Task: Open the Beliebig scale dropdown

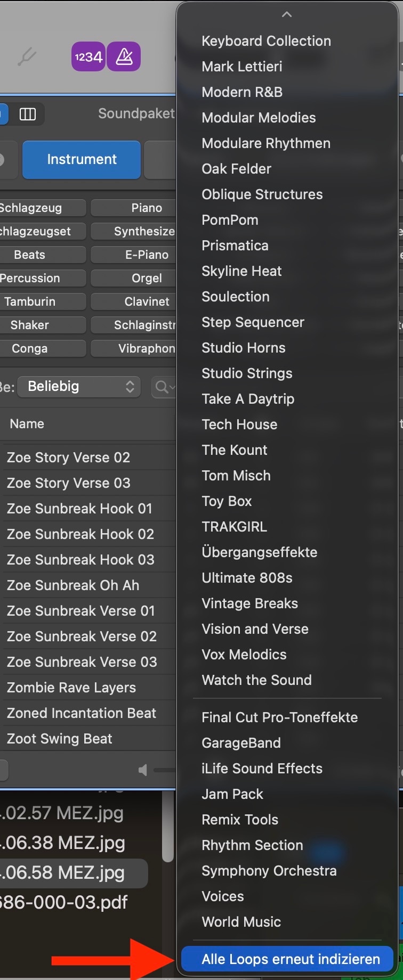Action: tap(79, 387)
